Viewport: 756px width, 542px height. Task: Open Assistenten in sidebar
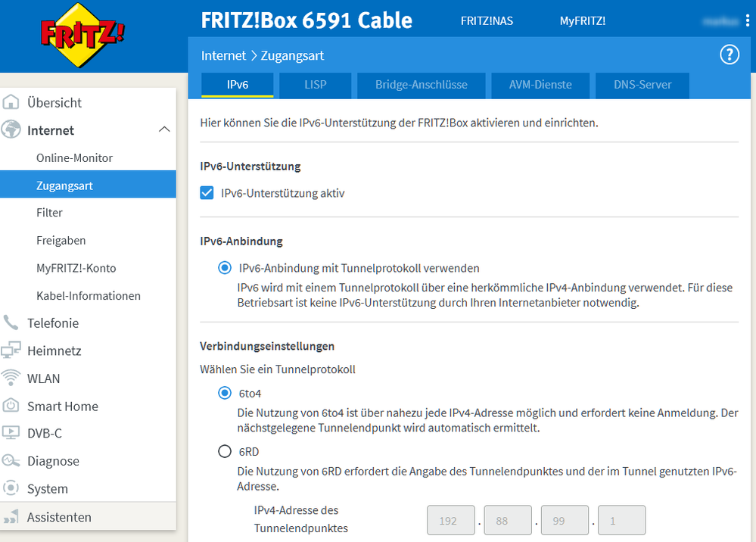pos(88,516)
